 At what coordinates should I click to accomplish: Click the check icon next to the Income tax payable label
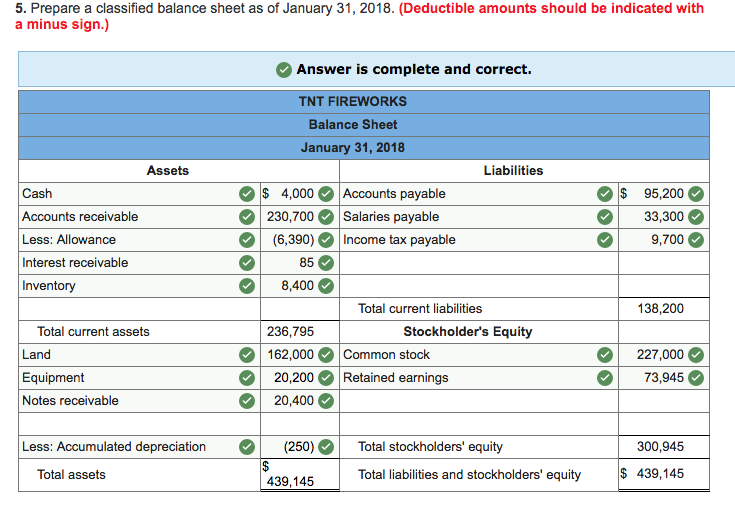605,240
